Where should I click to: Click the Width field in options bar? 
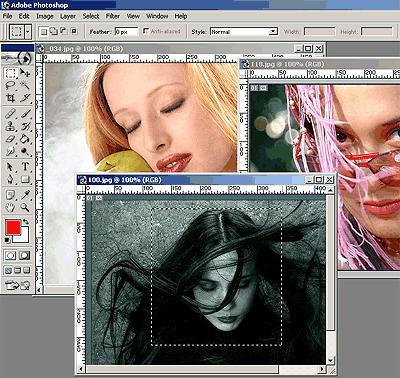[320, 32]
